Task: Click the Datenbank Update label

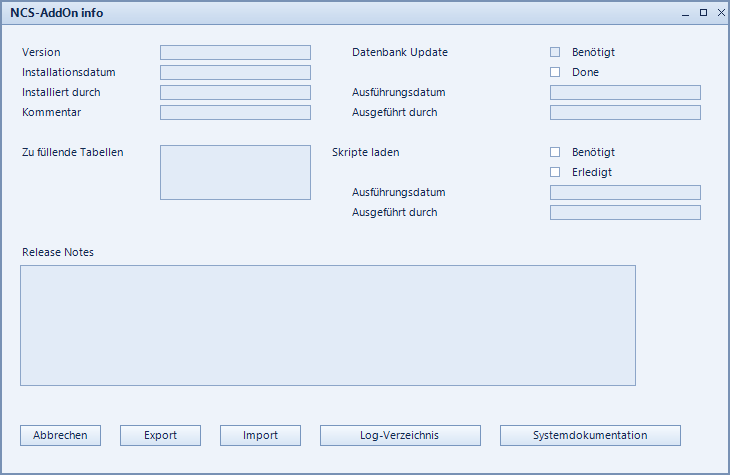Action: (x=400, y=52)
